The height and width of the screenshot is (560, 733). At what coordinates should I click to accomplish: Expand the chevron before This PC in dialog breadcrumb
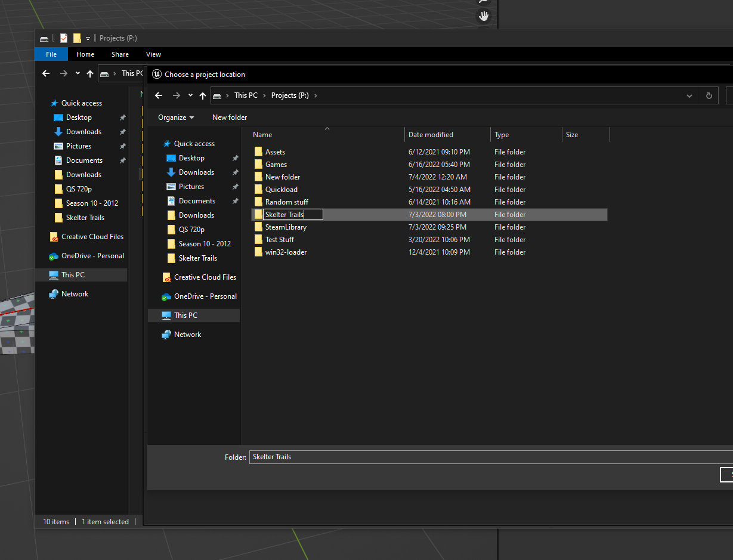227,95
